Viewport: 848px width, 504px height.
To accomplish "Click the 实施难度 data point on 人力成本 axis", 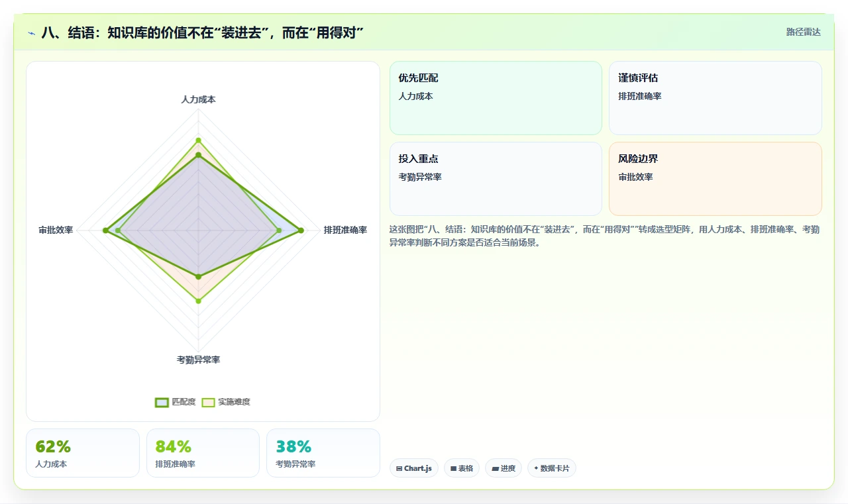I will click(198, 140).
